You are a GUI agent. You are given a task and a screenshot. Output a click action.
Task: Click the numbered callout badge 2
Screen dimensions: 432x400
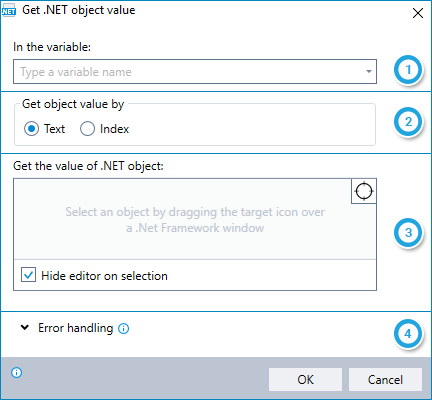click(x=408, y=122)
